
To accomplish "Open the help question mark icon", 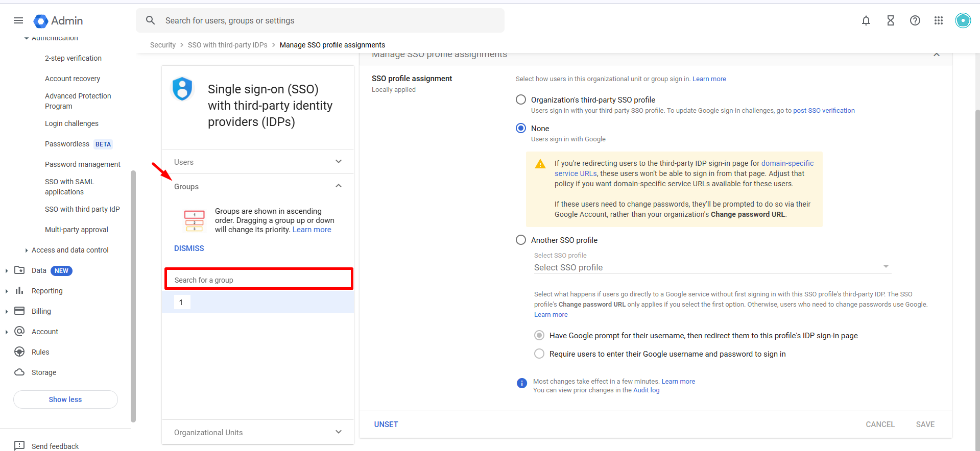I will [915, 20].
